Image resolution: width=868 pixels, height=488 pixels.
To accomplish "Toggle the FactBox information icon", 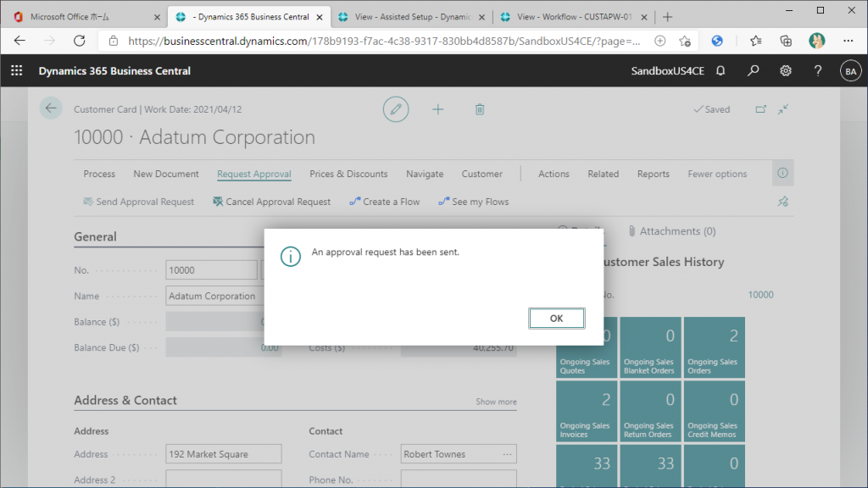I will pos(782,173).
